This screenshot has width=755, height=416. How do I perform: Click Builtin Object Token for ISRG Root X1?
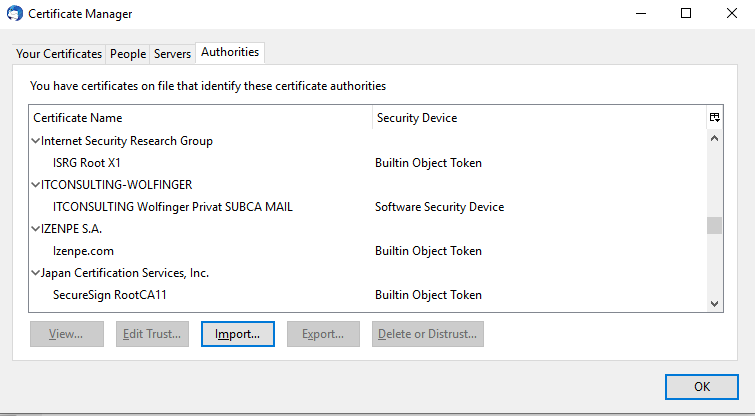(429, 163)
